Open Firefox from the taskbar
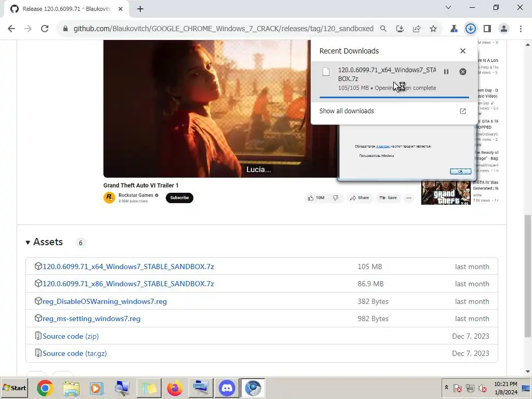The height and width of the screenshot is (399, 532). click(175, 388)
